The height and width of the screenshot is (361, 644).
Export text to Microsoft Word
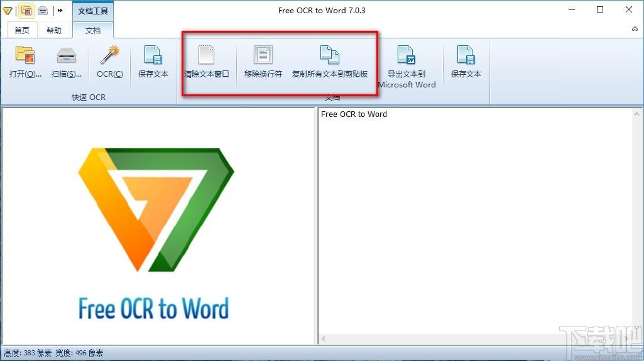(407, 67)
